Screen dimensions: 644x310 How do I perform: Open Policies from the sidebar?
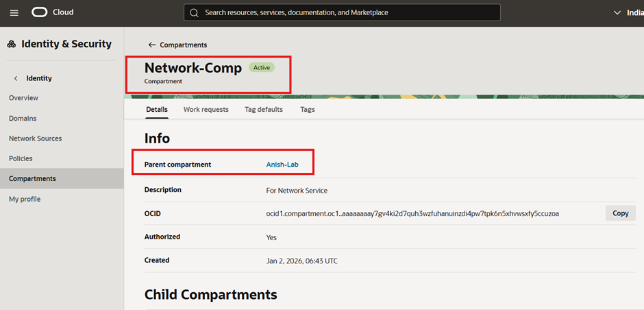(21, 158)
